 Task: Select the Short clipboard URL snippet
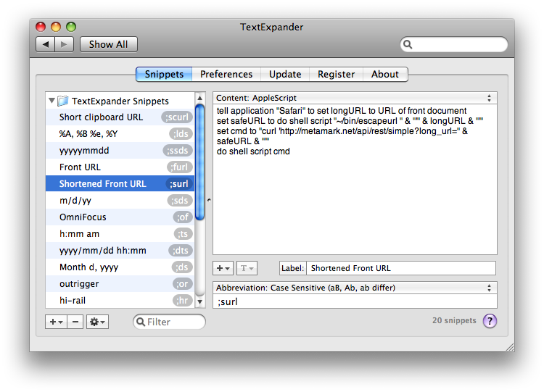point(120,117)
